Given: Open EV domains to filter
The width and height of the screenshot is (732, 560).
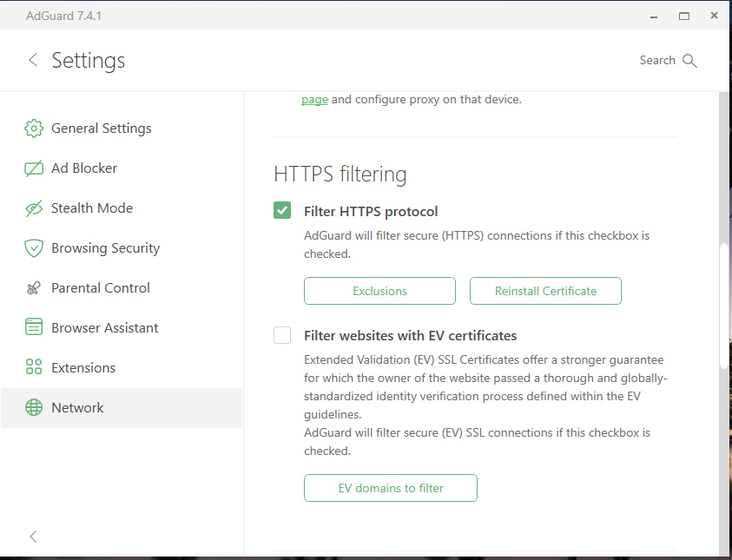Looking at the screenshot, I should [391, 488].
